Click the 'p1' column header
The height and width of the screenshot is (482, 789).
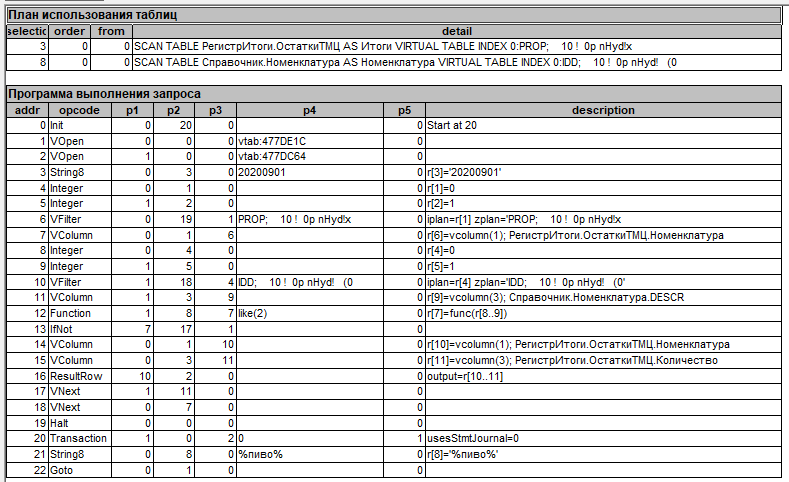[132, 110]
